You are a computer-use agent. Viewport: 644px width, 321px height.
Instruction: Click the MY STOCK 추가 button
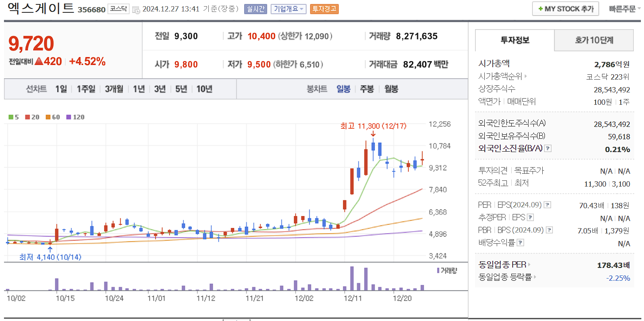[x=565, y=8]
